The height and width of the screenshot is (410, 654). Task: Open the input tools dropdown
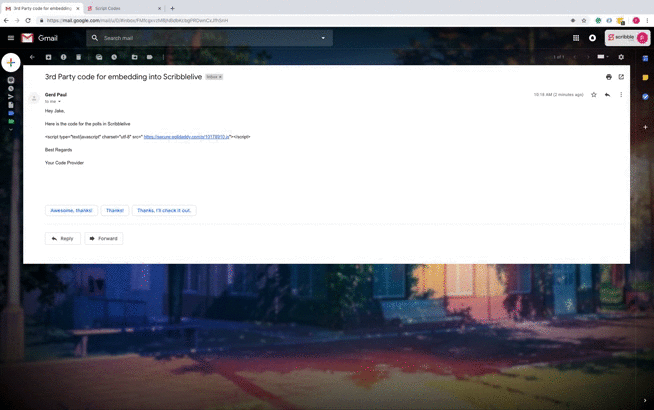click(x=603, y=57)
